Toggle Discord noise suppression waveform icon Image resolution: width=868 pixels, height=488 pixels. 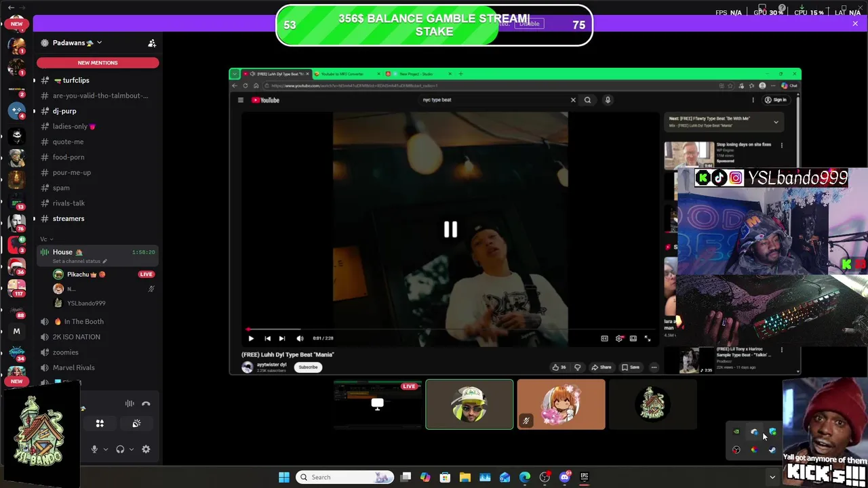point(130,404)
